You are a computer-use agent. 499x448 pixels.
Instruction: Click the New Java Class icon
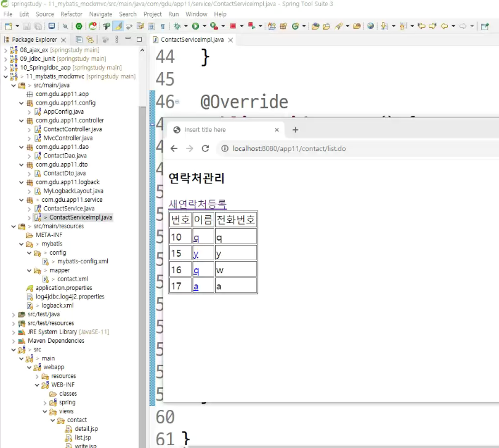[x=295, y=26]
